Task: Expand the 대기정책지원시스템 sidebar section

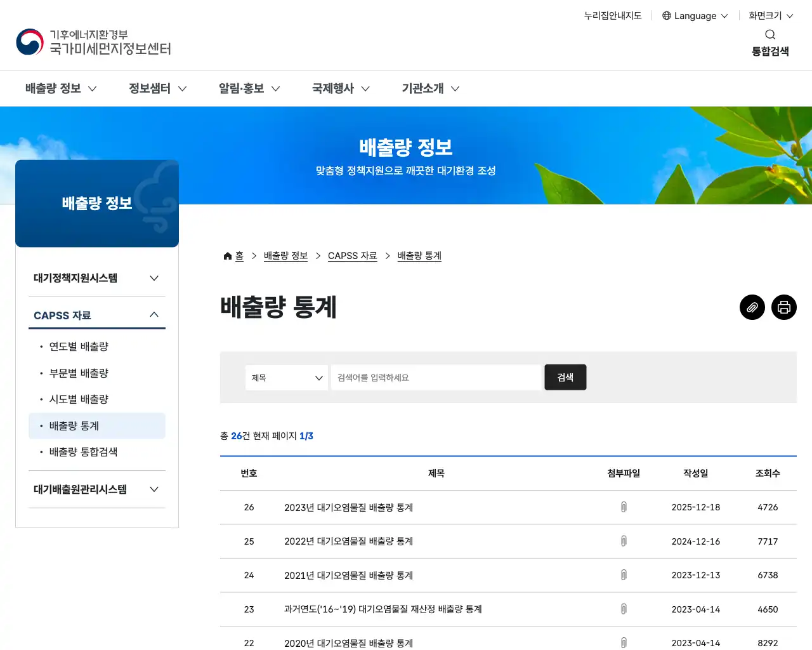Action: (x=97, y=278)
